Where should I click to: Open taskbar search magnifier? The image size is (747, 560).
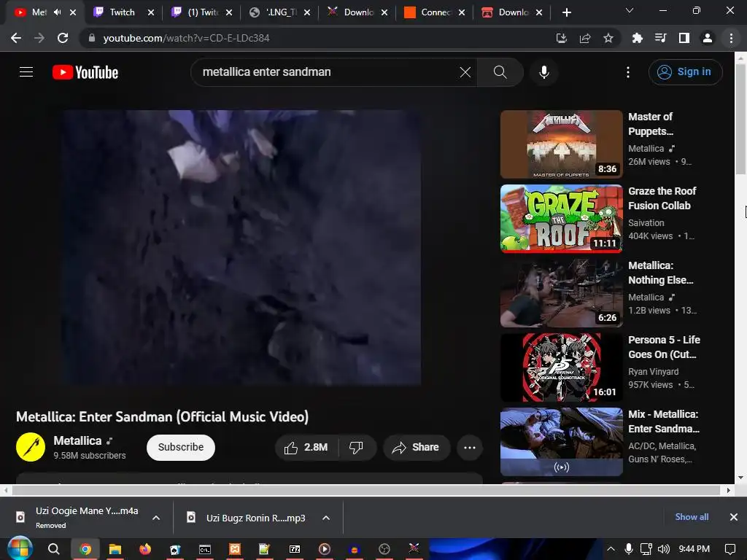(54, 549)
